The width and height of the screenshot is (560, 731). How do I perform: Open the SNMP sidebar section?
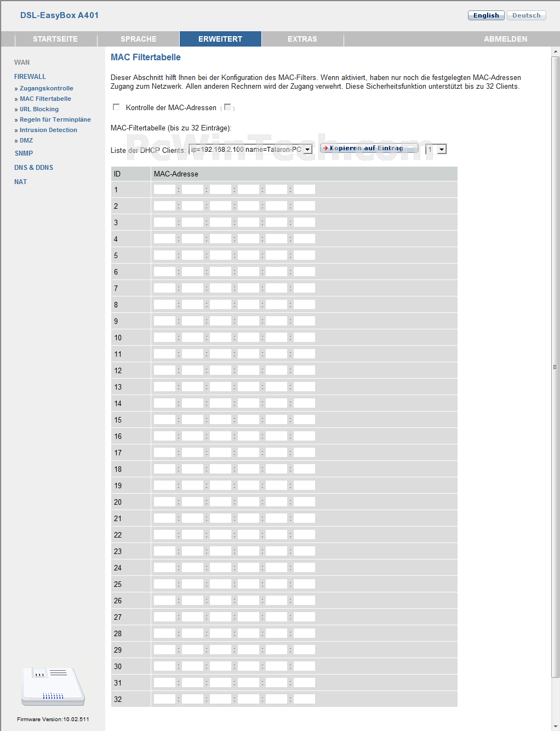coord(24,153)
